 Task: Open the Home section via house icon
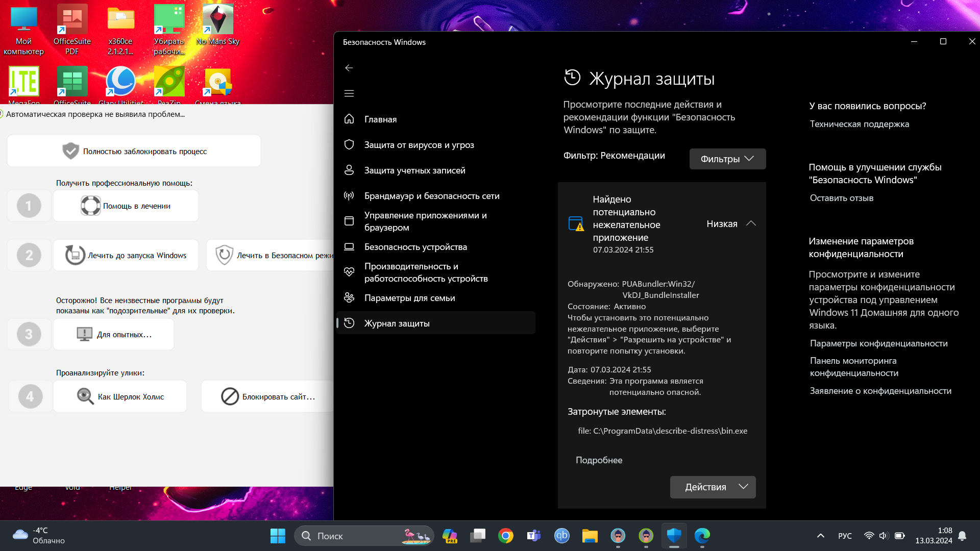click(x=349, y=119)
